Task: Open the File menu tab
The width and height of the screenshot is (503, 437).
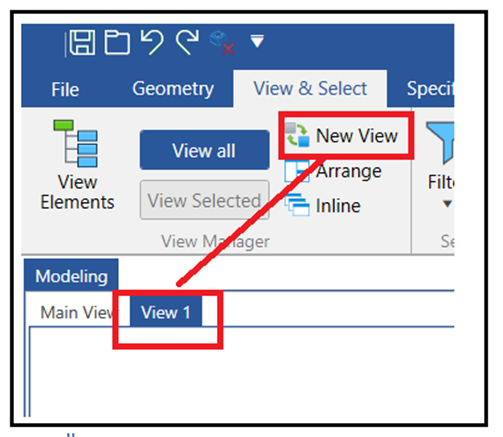Action: click(65, 89)
